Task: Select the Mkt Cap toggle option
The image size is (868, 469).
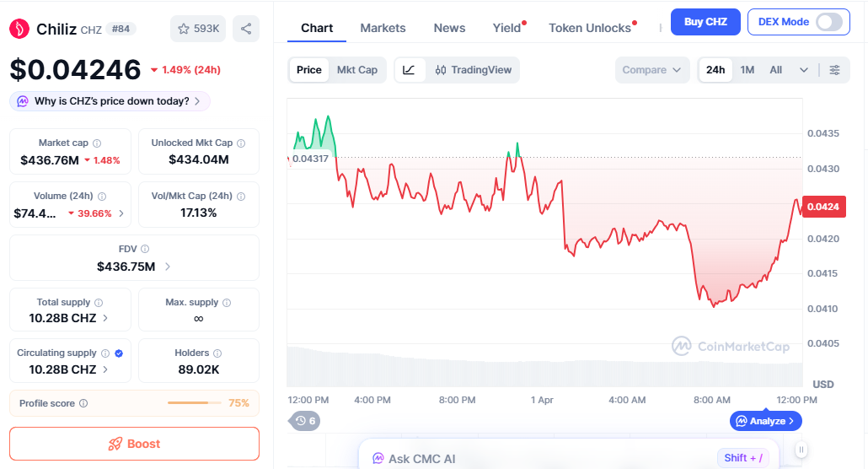Action: click(x=357, y=70)
